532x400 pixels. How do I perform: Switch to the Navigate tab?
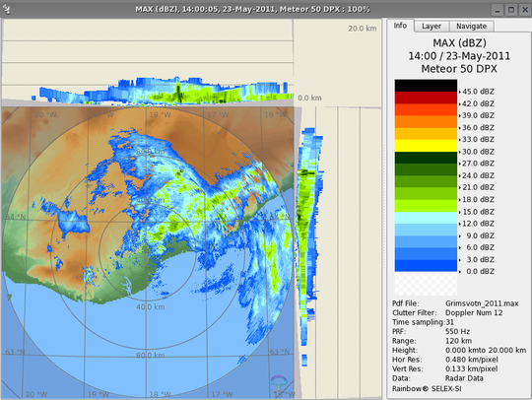(x=471, y=27)
